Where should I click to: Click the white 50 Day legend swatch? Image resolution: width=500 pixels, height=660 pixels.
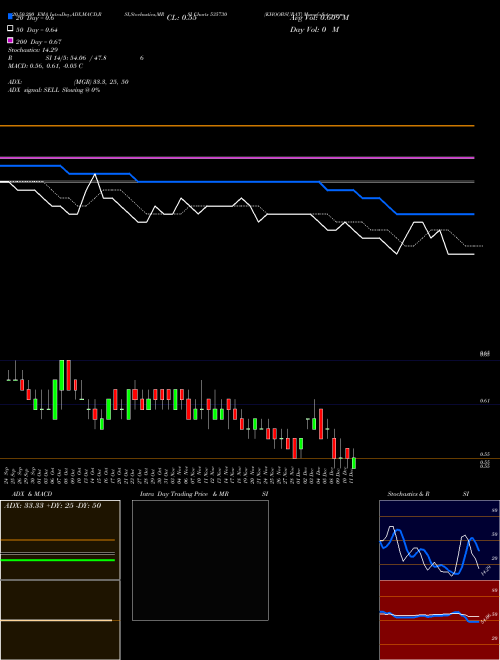pos(11,29)
